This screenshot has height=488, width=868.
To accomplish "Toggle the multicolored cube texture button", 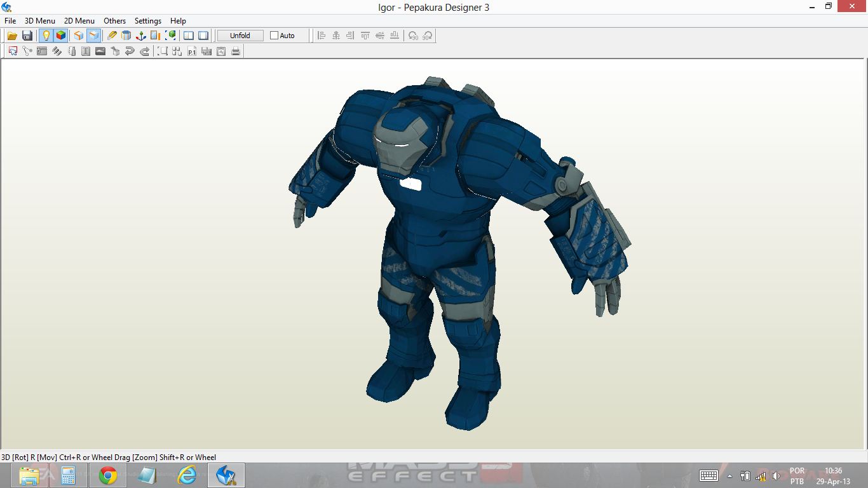I will [x=61, y=36].
